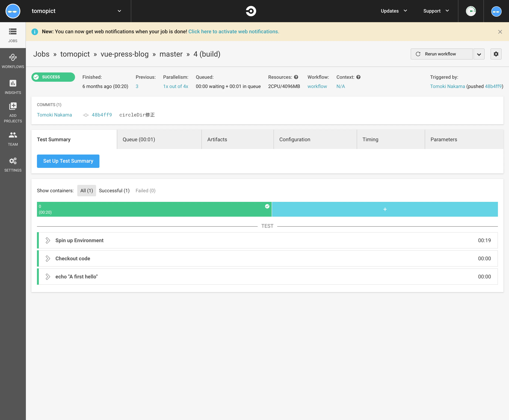Open the tomopict organization dropdown

click(119, 11)
